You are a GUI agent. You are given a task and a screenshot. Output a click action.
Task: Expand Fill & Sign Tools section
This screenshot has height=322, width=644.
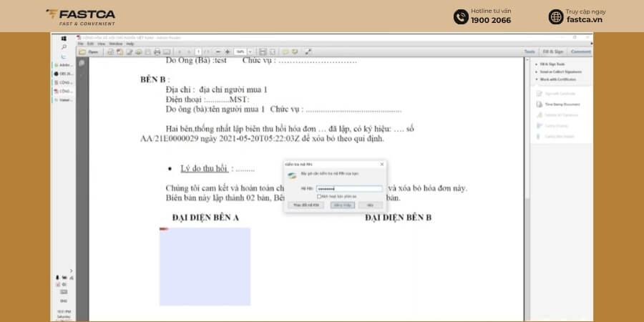point(552,64)
